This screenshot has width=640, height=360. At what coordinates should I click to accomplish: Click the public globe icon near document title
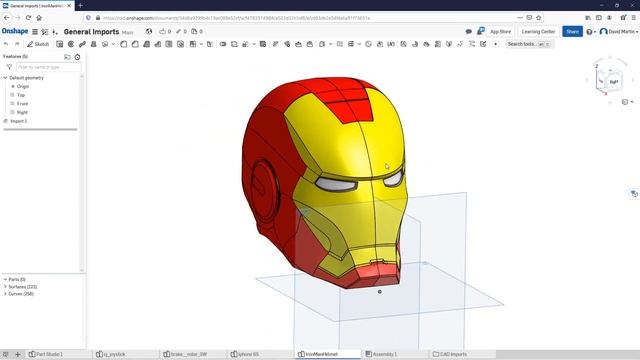[149, 31]
